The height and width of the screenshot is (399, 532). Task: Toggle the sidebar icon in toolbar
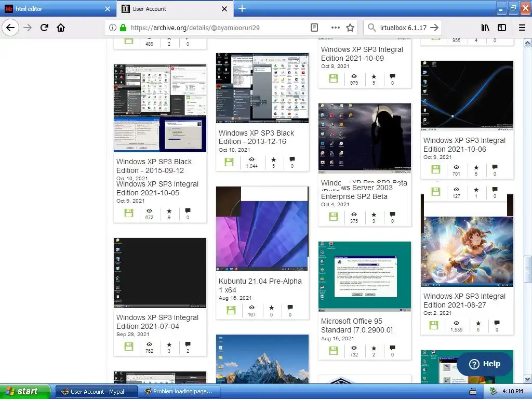pos(502,28)
